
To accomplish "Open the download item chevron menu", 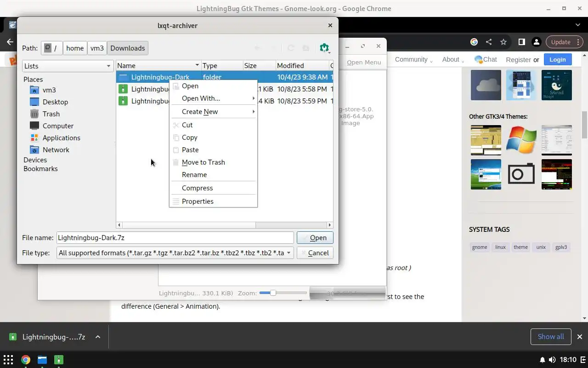I will (98, 337).
